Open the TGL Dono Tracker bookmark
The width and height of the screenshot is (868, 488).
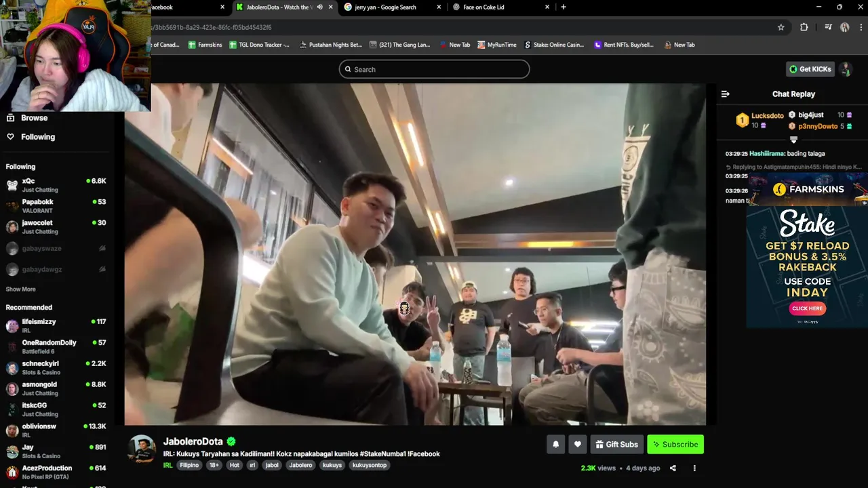coord(260,45)
